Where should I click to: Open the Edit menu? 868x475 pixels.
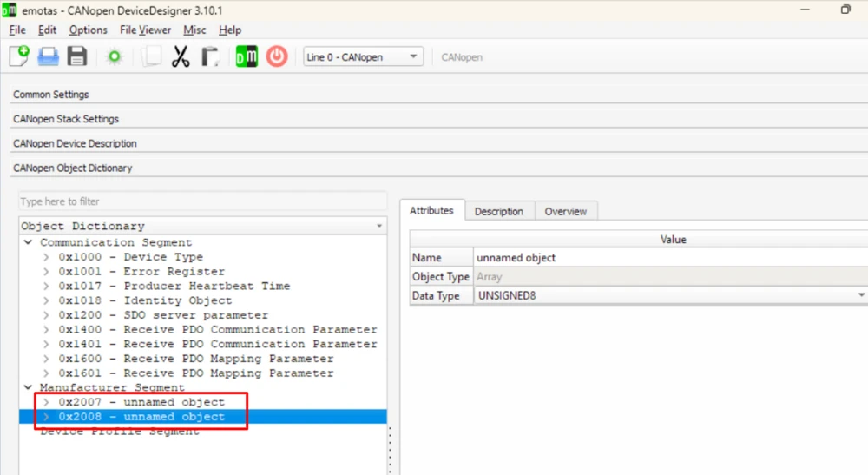[47, 30]
